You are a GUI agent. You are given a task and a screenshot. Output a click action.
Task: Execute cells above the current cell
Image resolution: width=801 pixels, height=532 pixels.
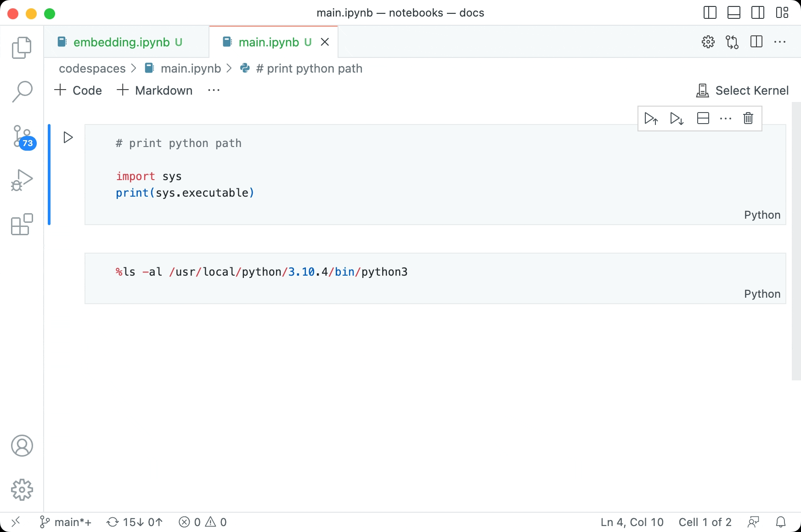click(x=651, y=118)
